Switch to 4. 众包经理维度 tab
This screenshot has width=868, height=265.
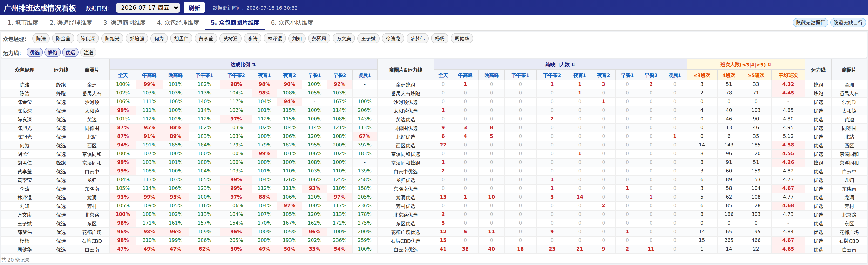click(x=178, y=23)
